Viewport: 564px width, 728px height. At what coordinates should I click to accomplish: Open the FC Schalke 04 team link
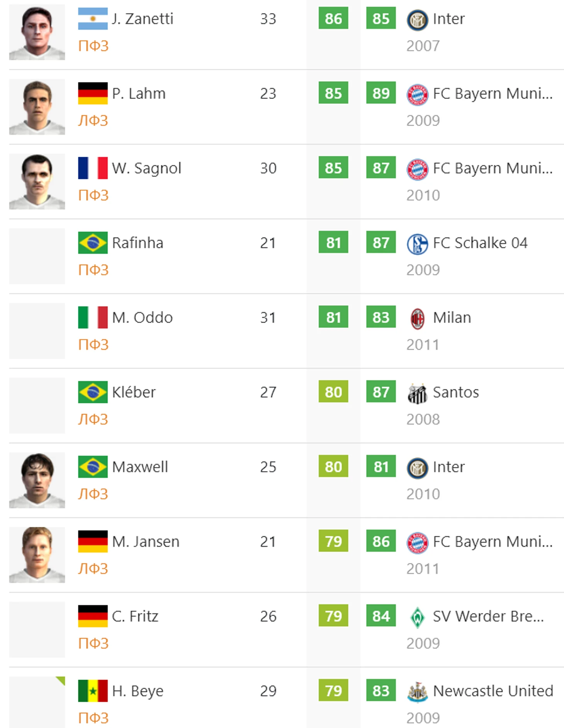[480, 243]
